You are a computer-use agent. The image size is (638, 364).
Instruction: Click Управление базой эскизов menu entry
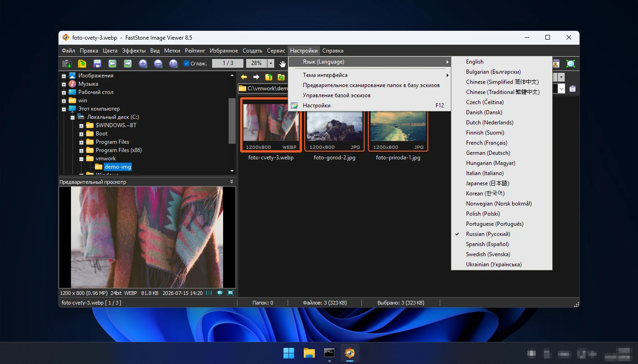pos(370,95)
